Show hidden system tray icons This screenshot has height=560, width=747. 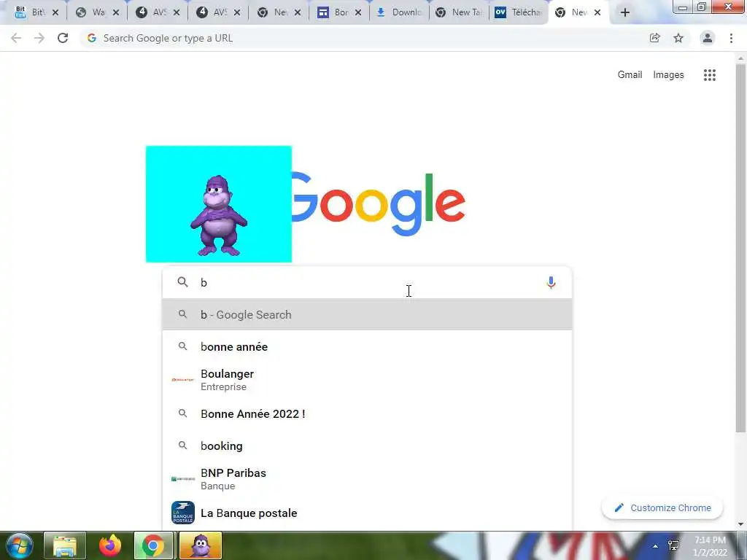[x=656, y=546]
